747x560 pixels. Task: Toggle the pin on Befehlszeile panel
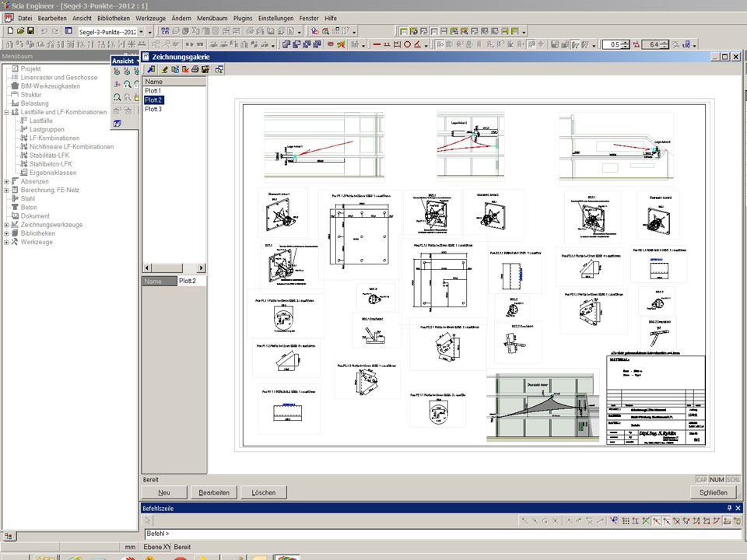(x=729, y=508)
